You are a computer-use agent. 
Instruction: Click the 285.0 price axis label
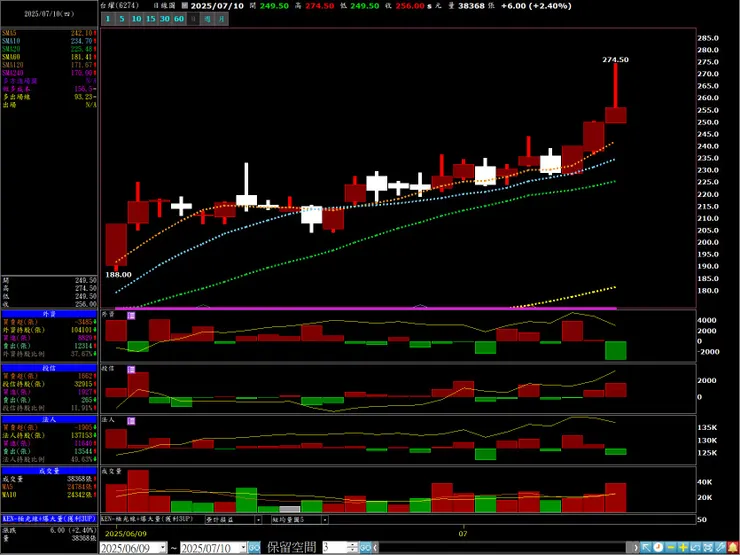click(x=710, y=38)
